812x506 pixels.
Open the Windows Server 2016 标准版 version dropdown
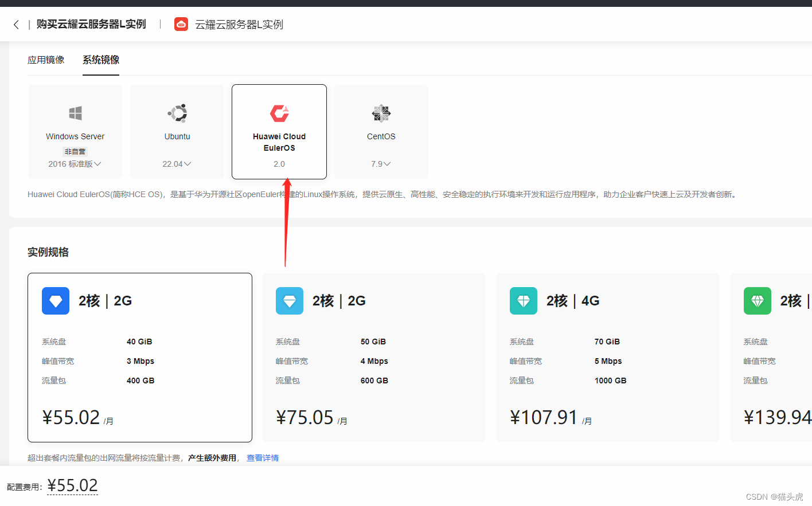pyautogui.click(x=75, y=164)
